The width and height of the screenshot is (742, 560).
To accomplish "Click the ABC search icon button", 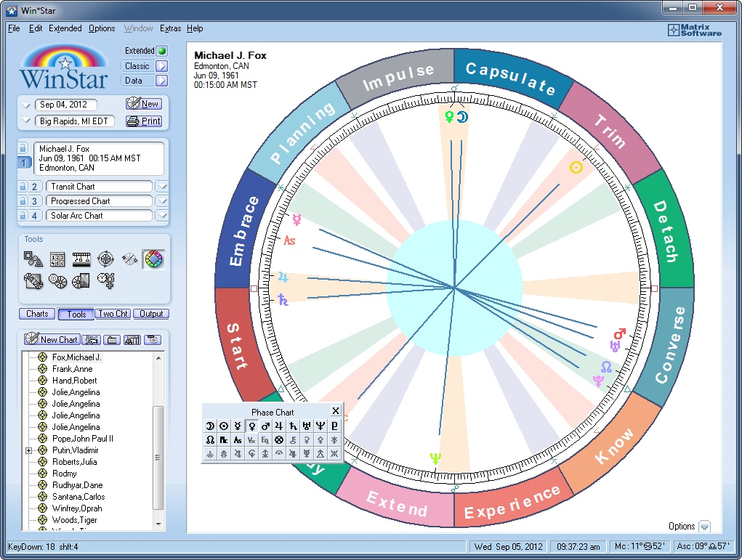I will pyautogui.click(x=91, y=340).
